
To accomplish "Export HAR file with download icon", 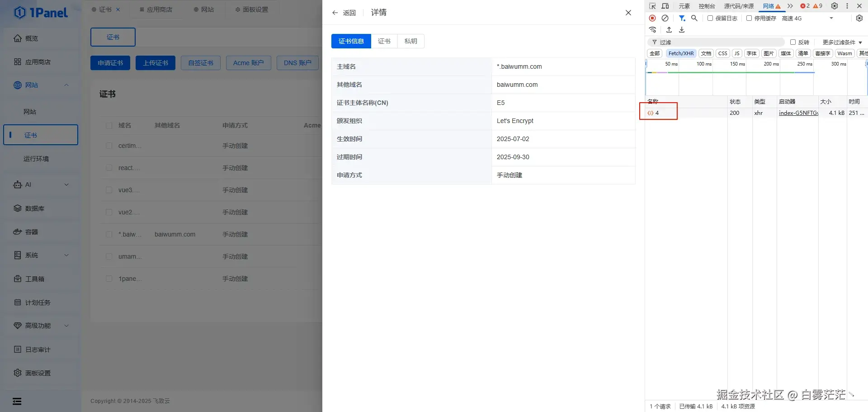I will point(682,30).
